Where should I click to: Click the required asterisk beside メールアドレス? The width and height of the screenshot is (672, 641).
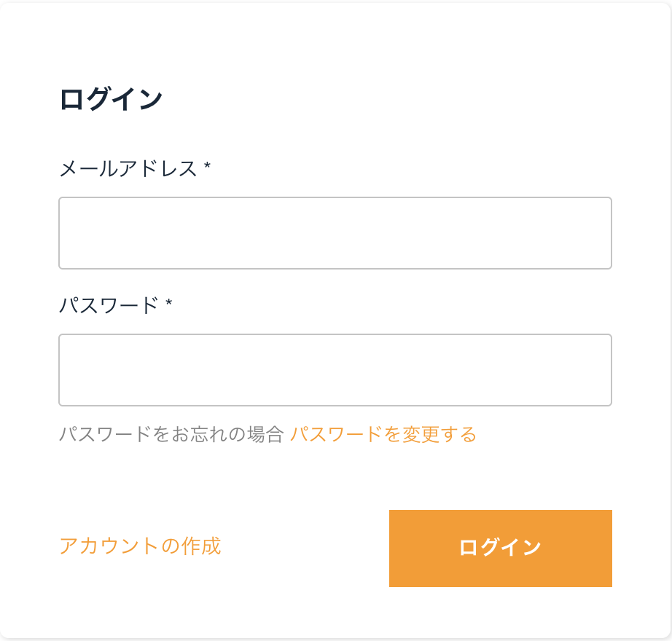click(208, 166)
